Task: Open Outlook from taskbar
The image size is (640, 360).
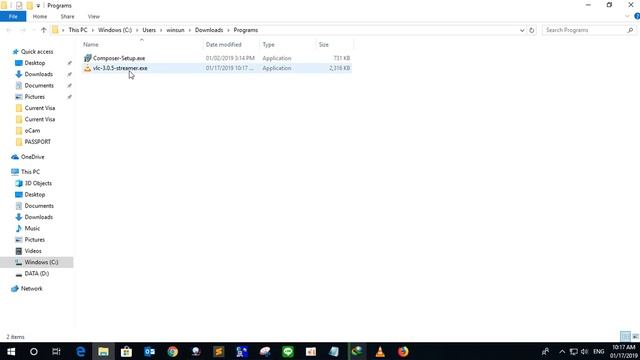Action: (x=149, y=351)
